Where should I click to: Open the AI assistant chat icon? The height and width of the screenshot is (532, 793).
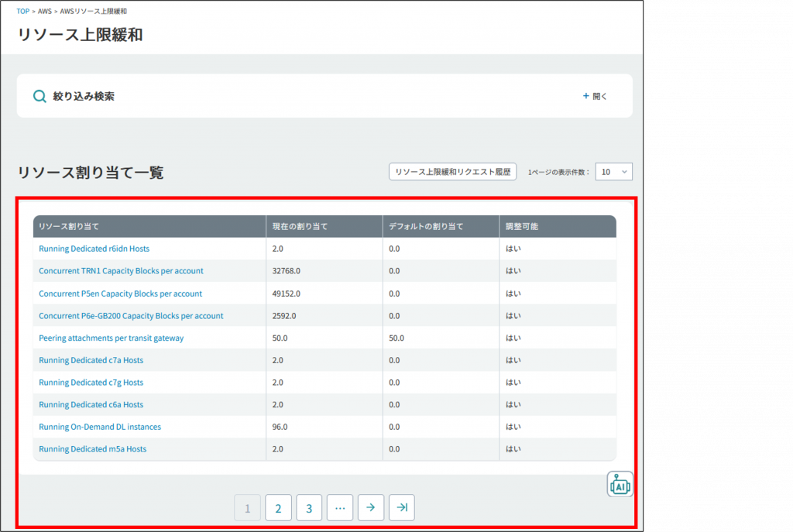tap(620, 484)
